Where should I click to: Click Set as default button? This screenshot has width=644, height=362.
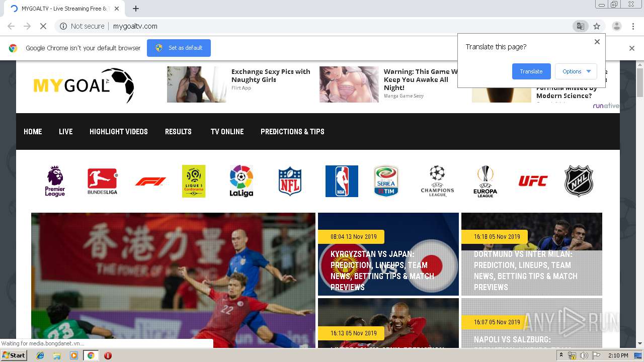[179, 48]
